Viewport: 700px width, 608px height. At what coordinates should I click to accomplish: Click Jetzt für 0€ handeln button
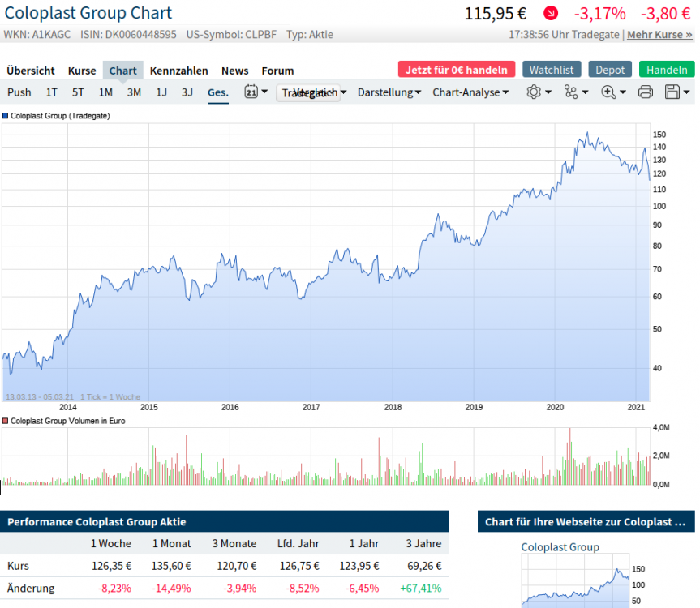tap(456, 70)
